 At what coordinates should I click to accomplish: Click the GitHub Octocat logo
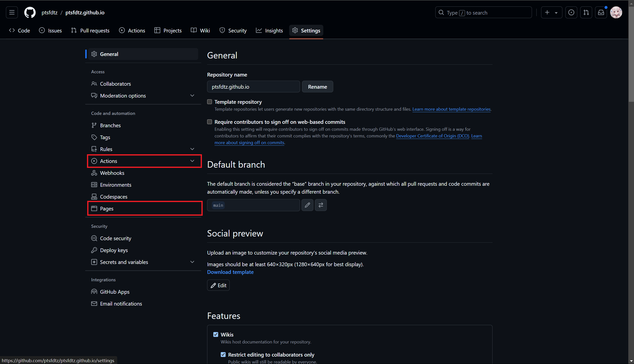(30, 12)
